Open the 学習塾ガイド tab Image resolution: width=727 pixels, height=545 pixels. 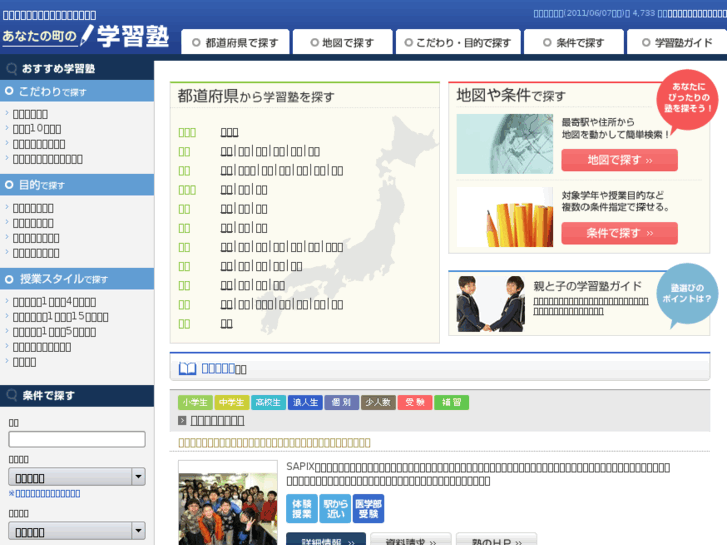point(677,42)
